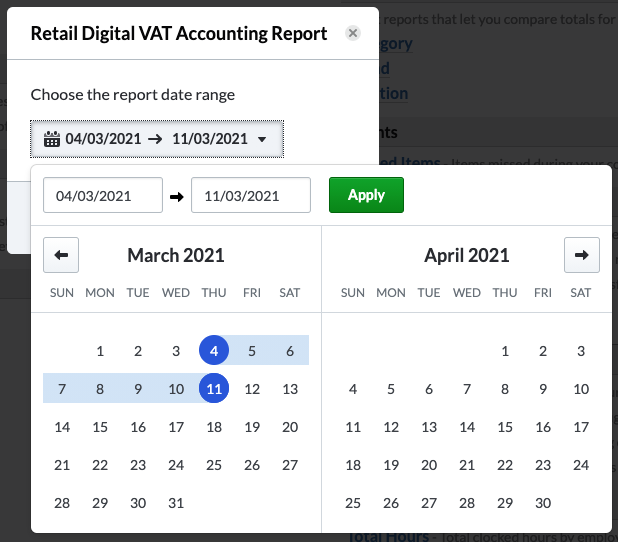Click the start date input field

coord(103,195)
